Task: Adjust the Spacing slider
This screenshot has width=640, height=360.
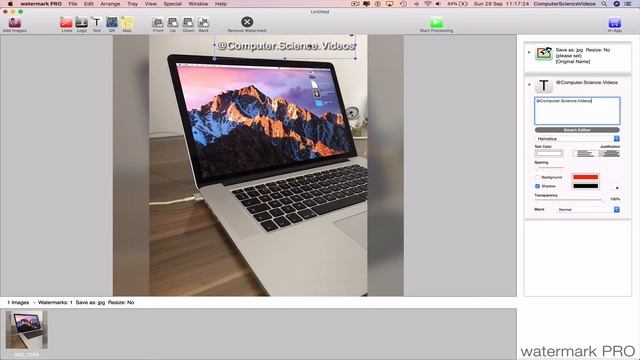Action: coord(549,167)
